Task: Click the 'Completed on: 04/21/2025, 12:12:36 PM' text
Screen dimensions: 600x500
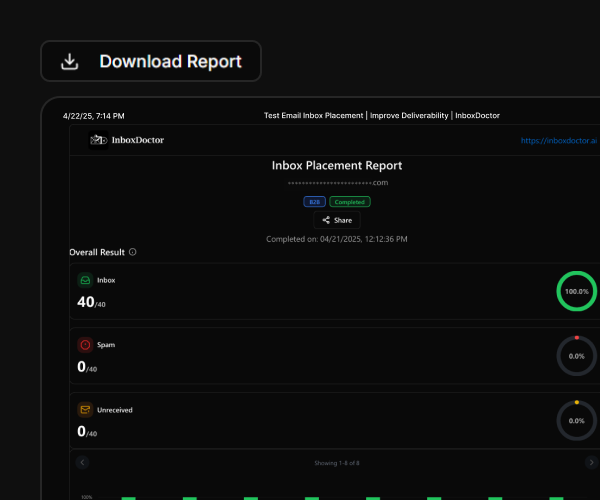Action: [x=337, y=239]
